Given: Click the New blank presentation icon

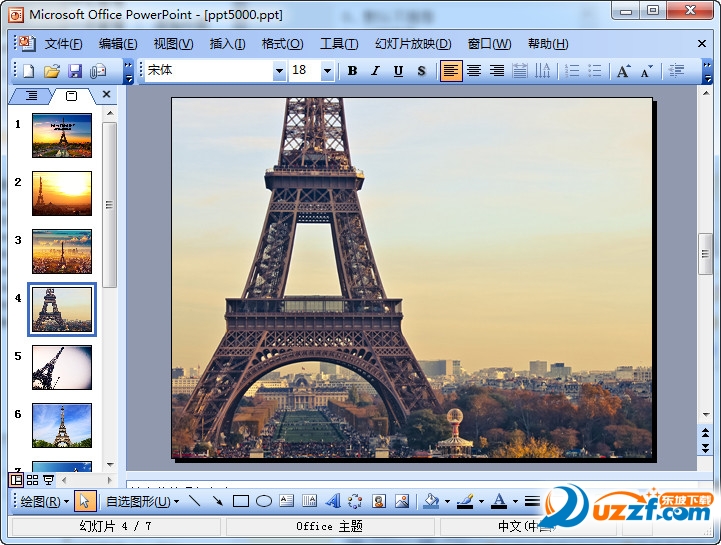Looking at the screenshot, I should click(x=28, y=71).
